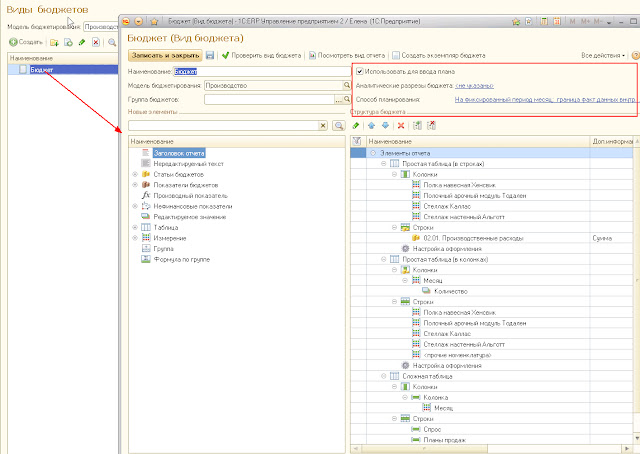
Task: Click the filter icon column header in structure table
Action: pyautogui.click(x=357, y=141)
